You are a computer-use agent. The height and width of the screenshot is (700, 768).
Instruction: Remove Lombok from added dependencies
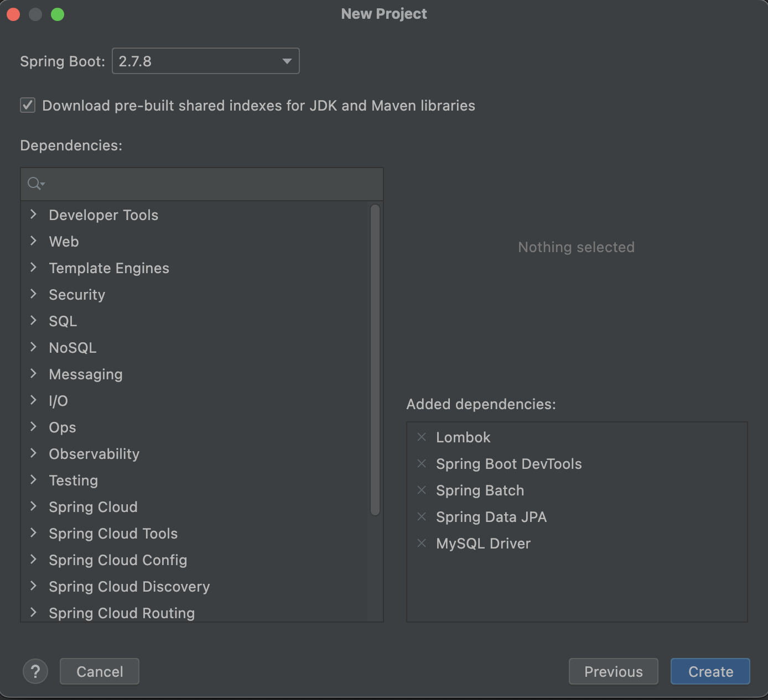(422, 437)
